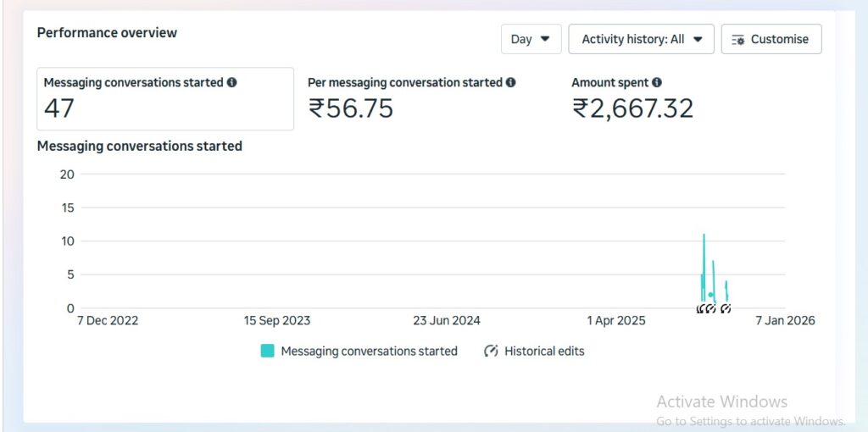
Task: Open the Day time breakdown dropdown
Action: 531,39
